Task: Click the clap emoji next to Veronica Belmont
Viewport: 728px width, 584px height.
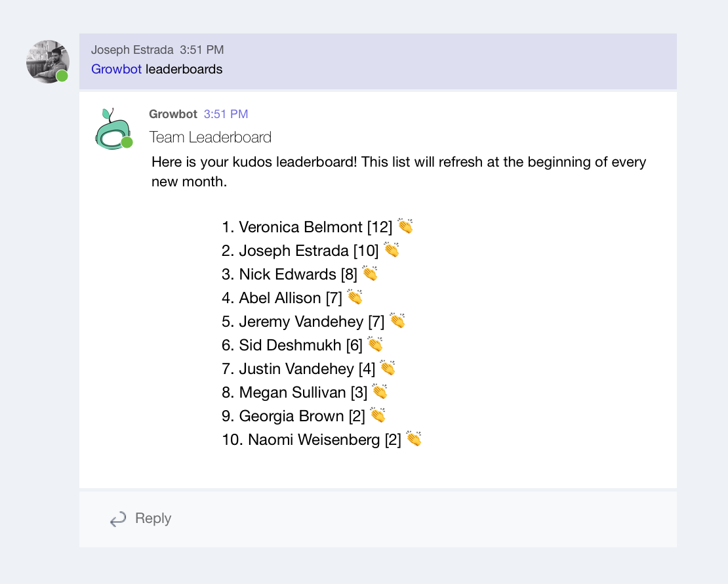Action: [405, 226]
